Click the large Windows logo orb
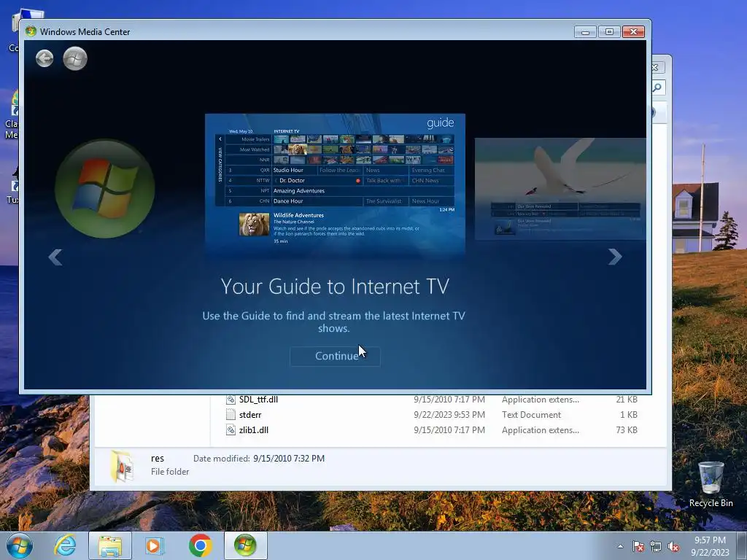This screenshot has height=560, width=747. pos(105,189)
